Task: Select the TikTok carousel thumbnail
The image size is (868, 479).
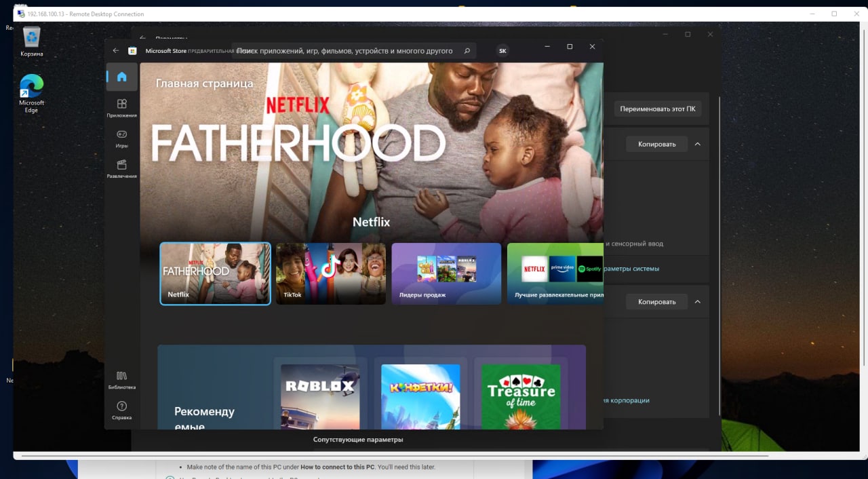Action: 331,274
